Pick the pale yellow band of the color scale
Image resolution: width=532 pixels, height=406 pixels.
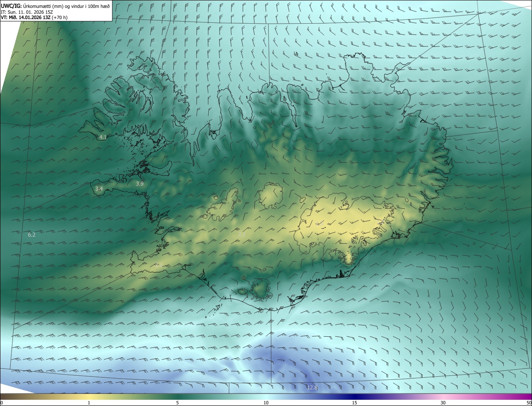89,396
